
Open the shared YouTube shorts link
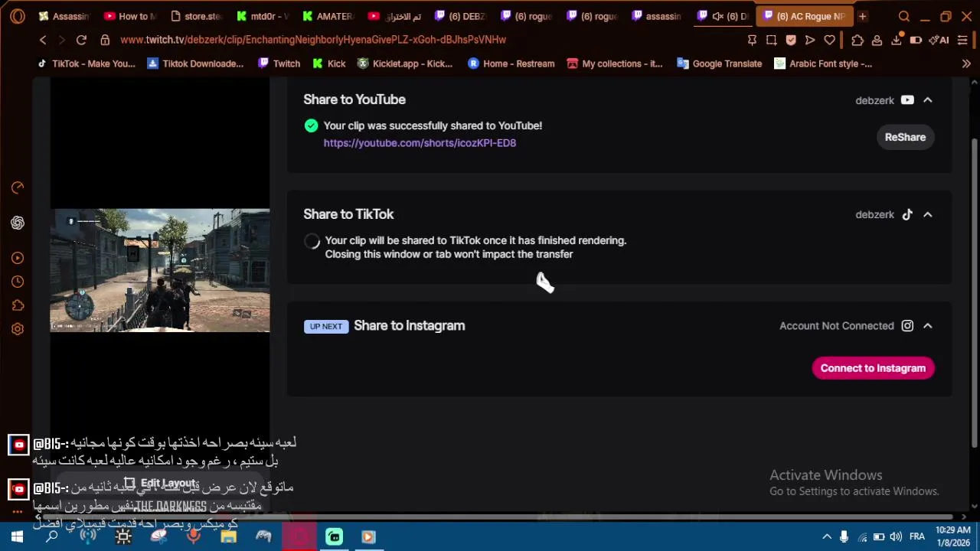pos(420,143)
